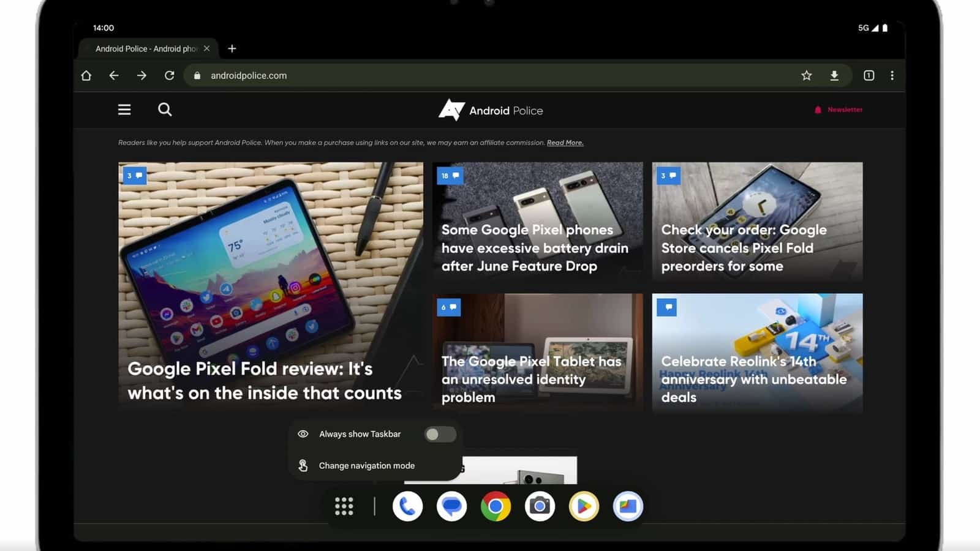Launch the Camera app from taskbar
Viewport: 980px width, 551px height.
tap(540, 506)
